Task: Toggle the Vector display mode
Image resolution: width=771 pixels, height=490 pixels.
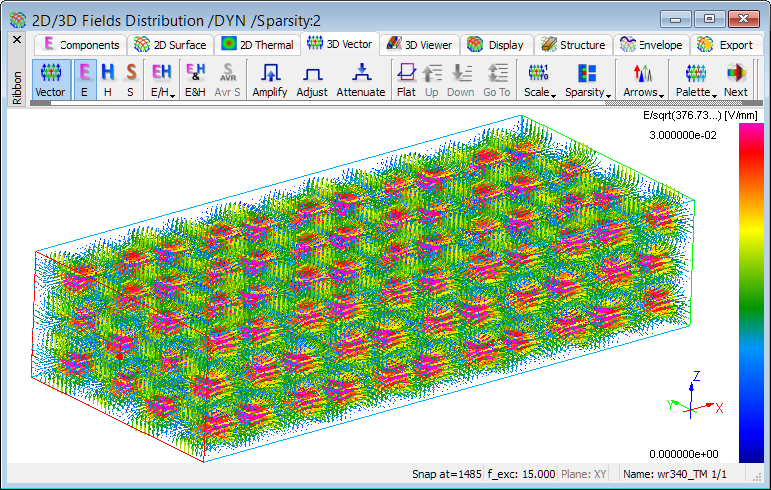Action: (50, 80)
